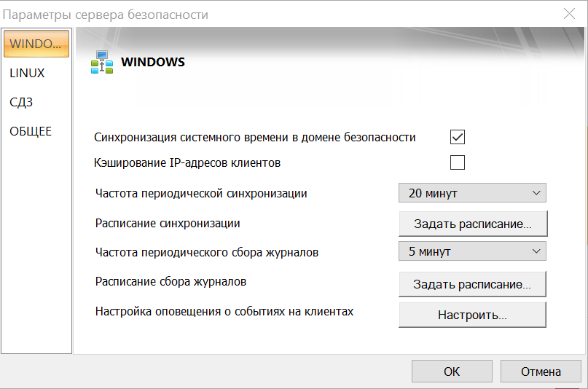Open the СДЗ tab
This screenshot has height=389, width=588.
coord(21,102)
